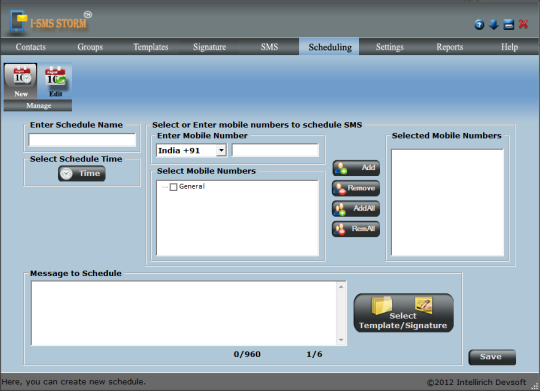This screenshot has height=391, width=540.
Task: Click the Edit schedule calendar icon
Action: [55, 81]
